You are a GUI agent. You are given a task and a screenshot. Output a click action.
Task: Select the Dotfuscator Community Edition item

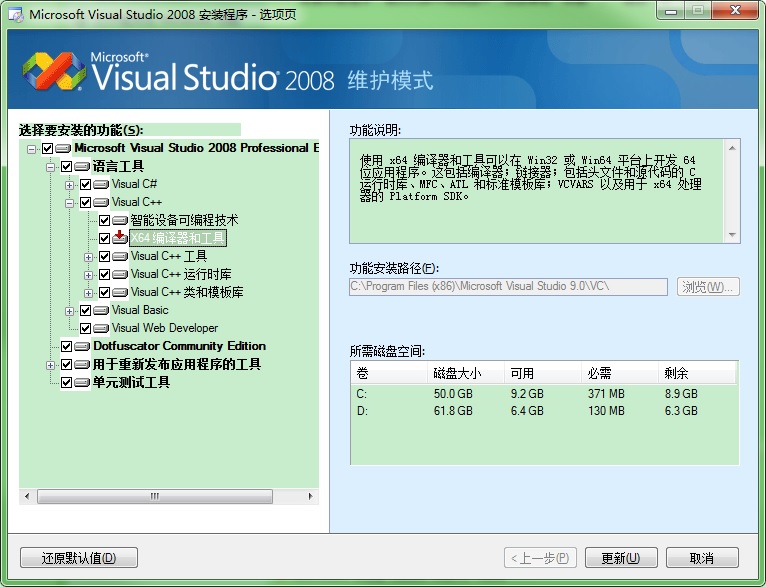[179, 346]
